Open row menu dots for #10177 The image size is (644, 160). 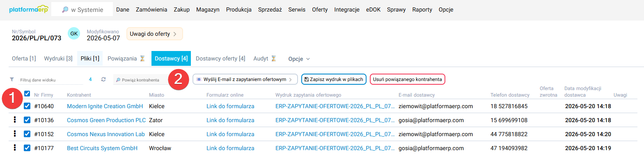pos(15,148)
